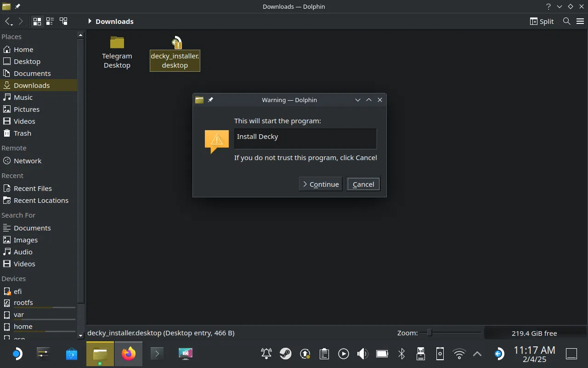Open Steam tray icon
This screenshot has width=588, height=368.
click(x=286, y=354)
